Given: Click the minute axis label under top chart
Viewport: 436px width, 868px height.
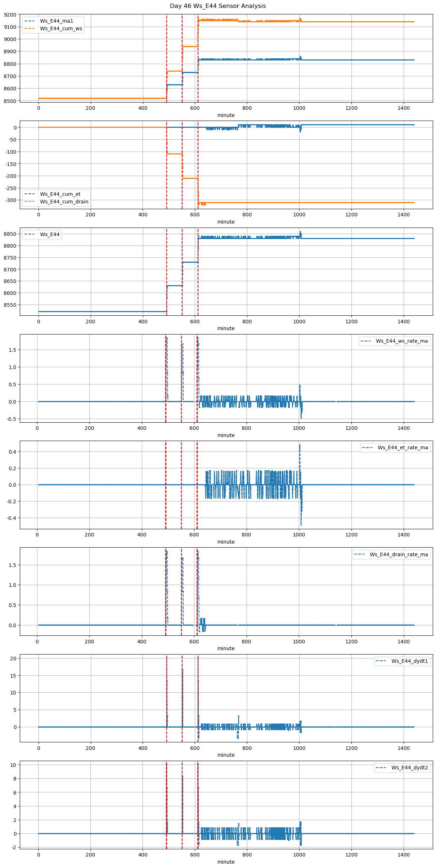Looking at the screenshot, I should point(226,115).
